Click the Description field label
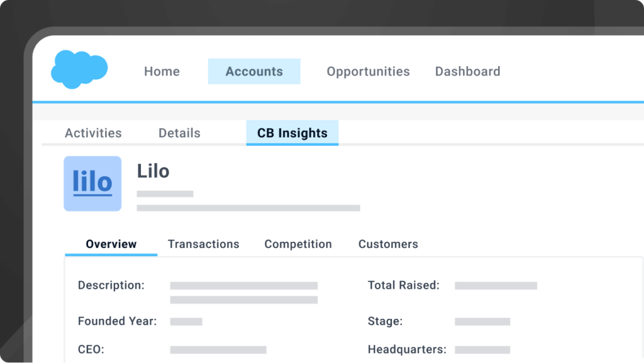 coord(111,286)
